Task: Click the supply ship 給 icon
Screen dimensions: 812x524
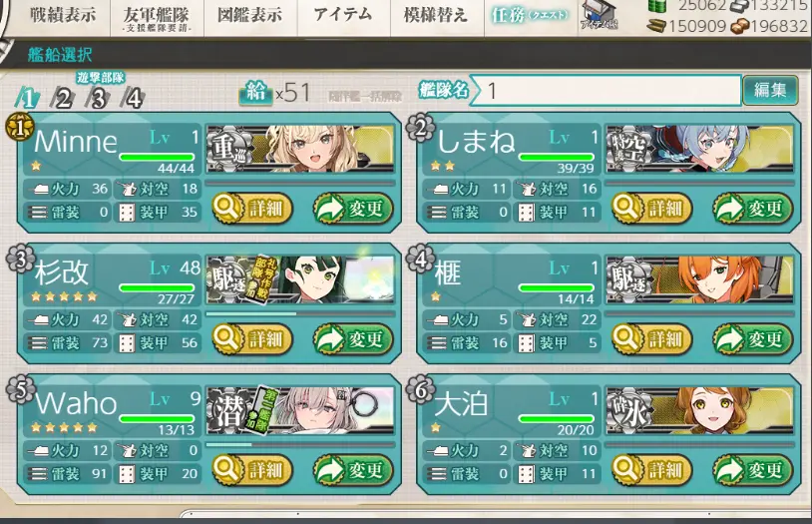Action: (255, 92)
